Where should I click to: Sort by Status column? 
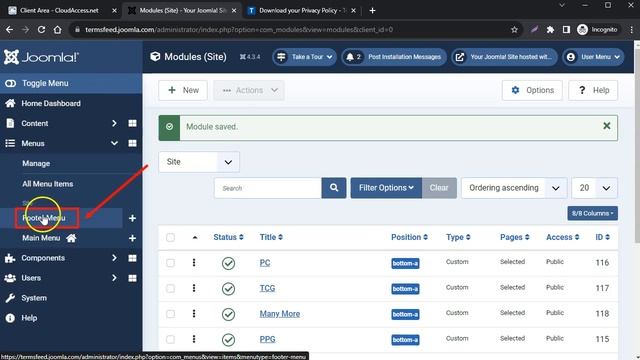pos(228,237)
